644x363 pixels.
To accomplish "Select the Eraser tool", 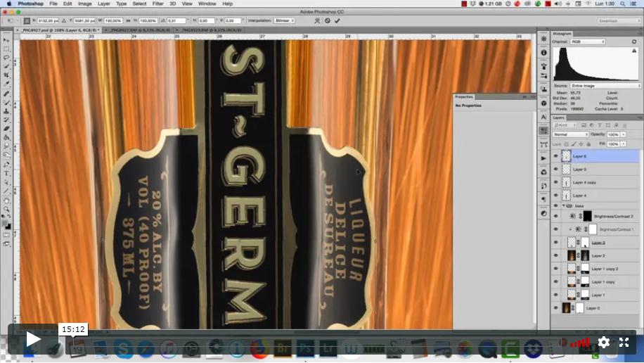I will tap(6, 129).
